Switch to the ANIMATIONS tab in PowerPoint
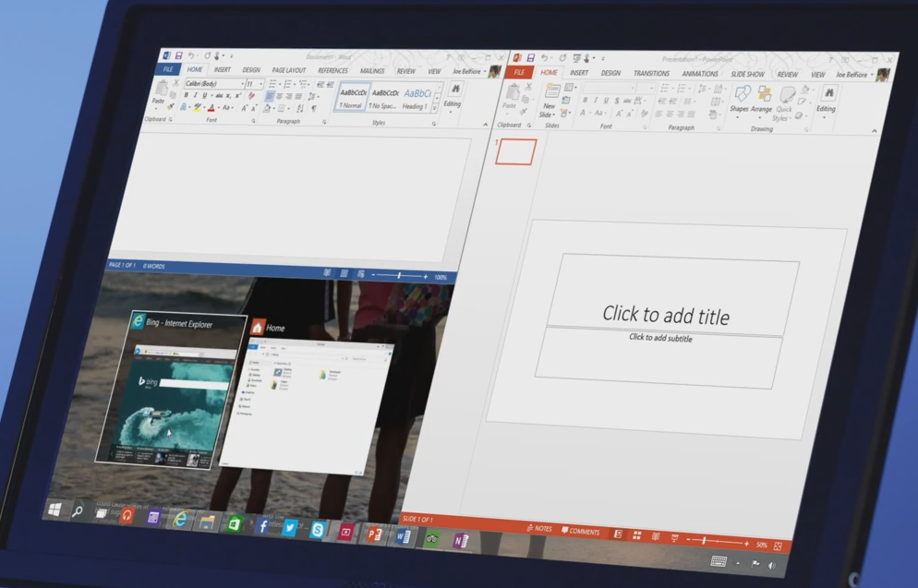The width and height of the screenshot is (918, 588). click(x=700, y=74)
